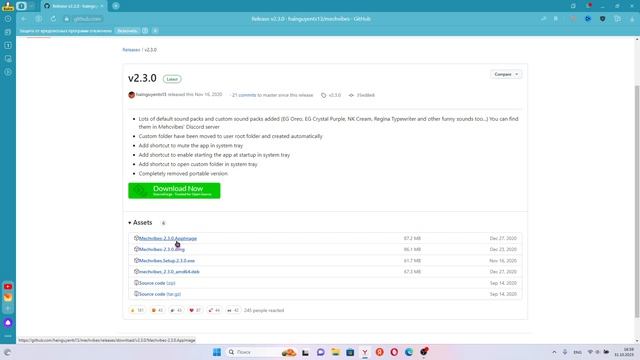Viewport: 640px width, 360px height.
Task: Open a new browser tab
Action: (x=116, y=6)
